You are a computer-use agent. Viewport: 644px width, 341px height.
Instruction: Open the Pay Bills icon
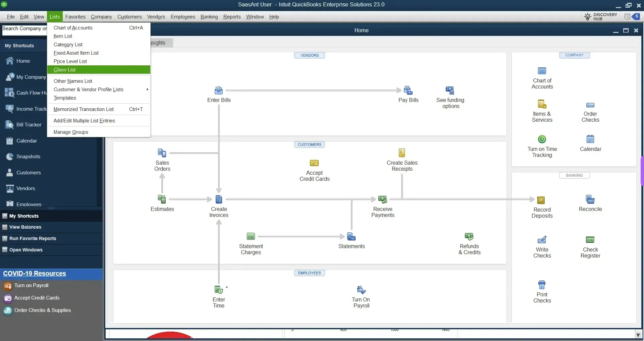click(408, 90)
